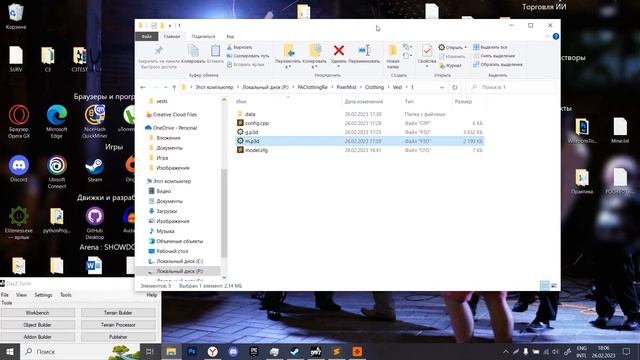The height and width of the screenshot is (360, 640).
Task: Click the Copy to icon in ribbon
Action: coord(315,51)
